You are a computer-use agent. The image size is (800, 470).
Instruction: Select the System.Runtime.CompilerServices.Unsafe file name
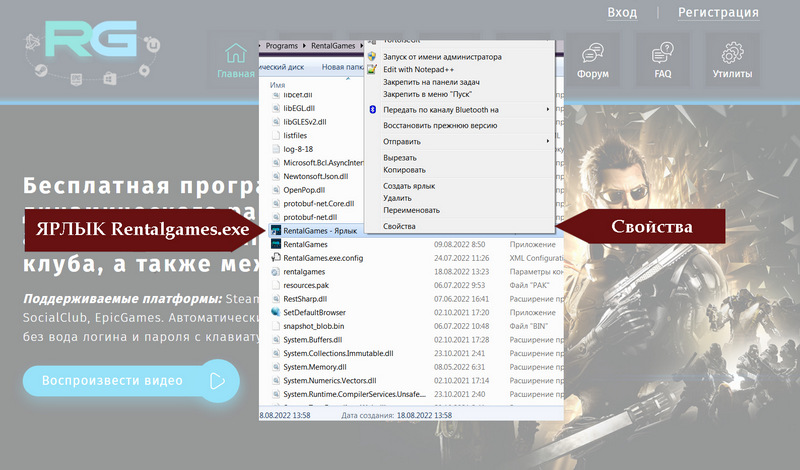(355, 394)
